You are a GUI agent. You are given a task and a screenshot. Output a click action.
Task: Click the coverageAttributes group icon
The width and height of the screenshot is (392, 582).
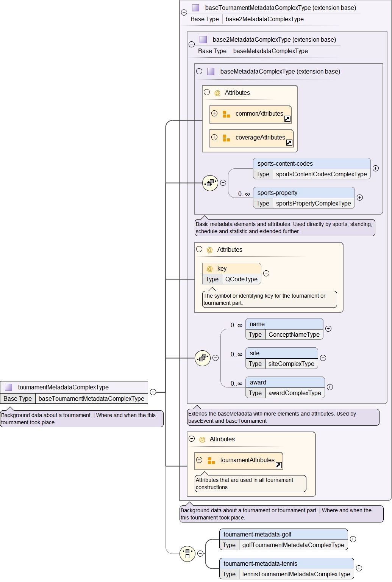(226, 138)
